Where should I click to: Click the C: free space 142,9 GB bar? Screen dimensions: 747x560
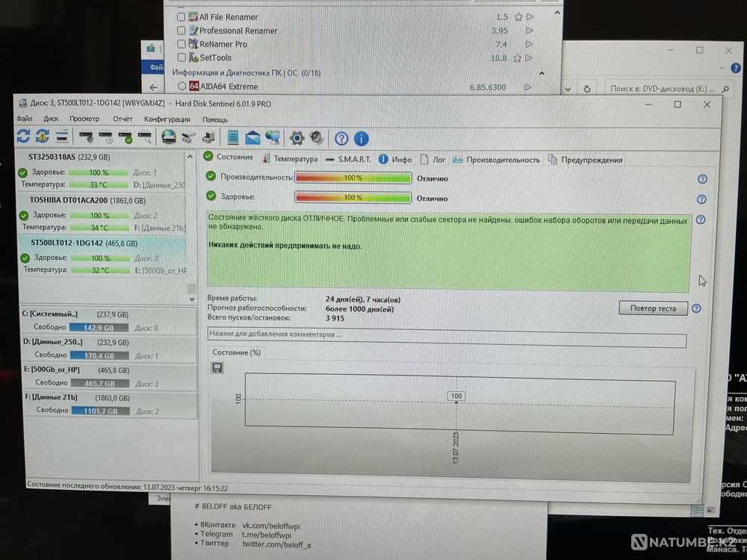(x=99, y=328)
